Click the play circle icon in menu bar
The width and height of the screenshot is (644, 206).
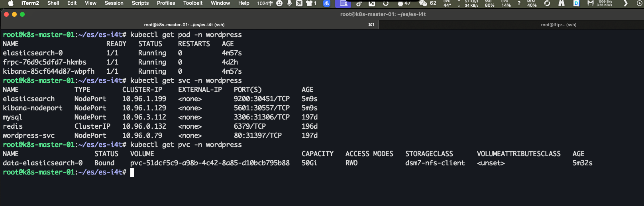(640, 3)
